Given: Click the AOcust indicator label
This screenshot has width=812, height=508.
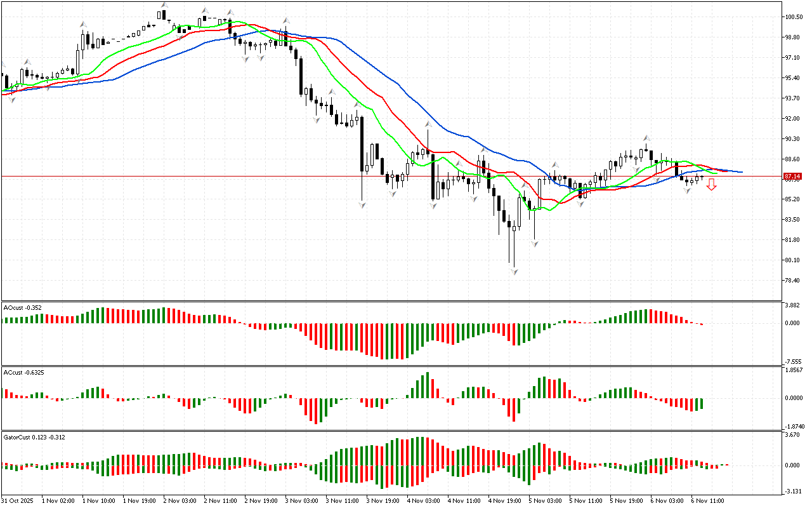Looking at the screenshot, I should [23, 308].
